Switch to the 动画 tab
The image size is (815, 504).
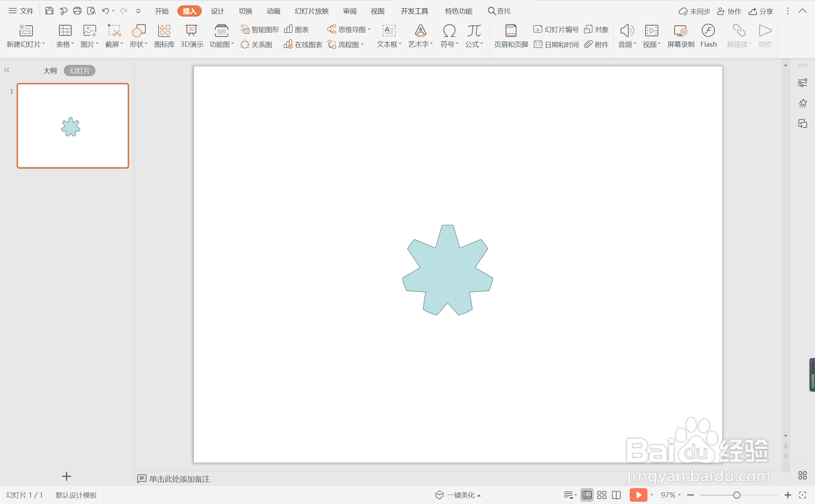click(273, 11)
